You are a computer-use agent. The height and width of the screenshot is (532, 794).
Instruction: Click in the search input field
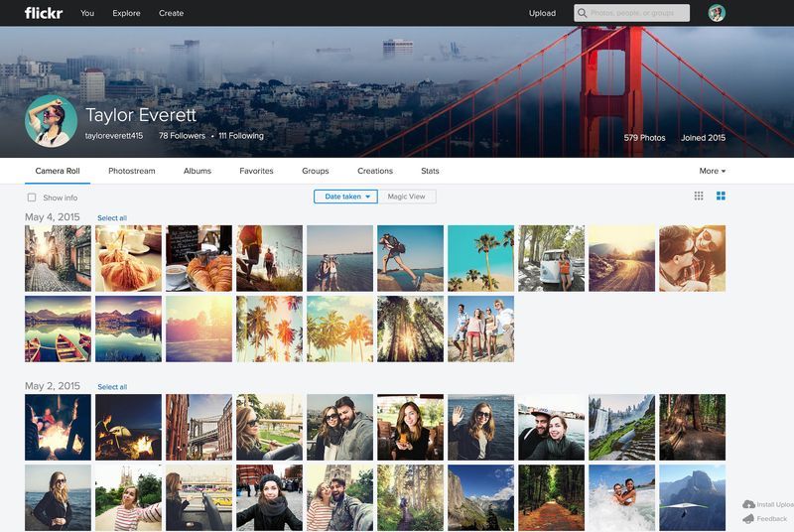click(637, 13)
